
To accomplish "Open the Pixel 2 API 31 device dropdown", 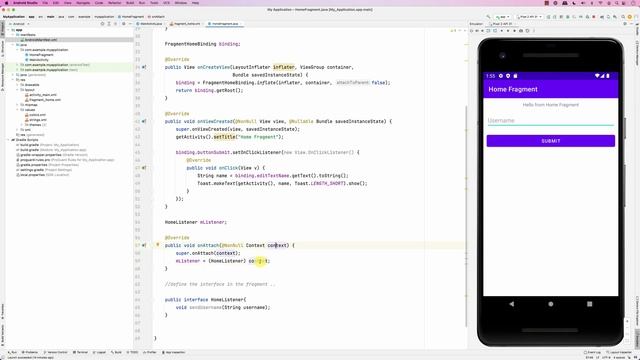I will pos(530,17).
